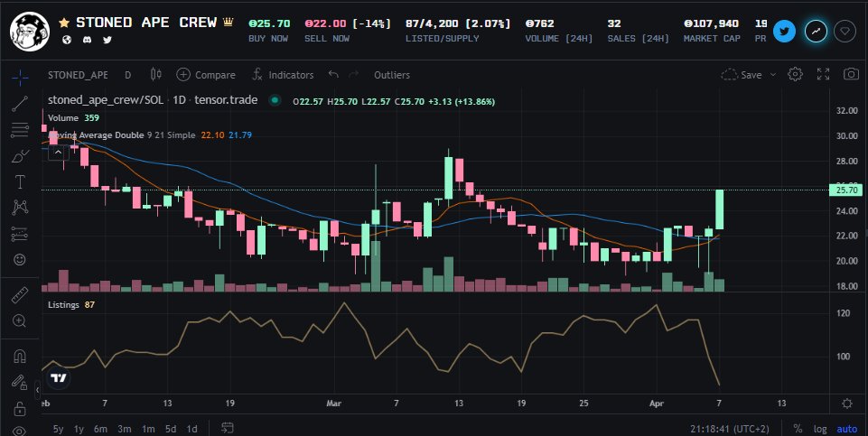Open the timezone menu 21:18:41 (UTC+2)
The width and height of the screenshot is (868, 436).
point(730,429)
